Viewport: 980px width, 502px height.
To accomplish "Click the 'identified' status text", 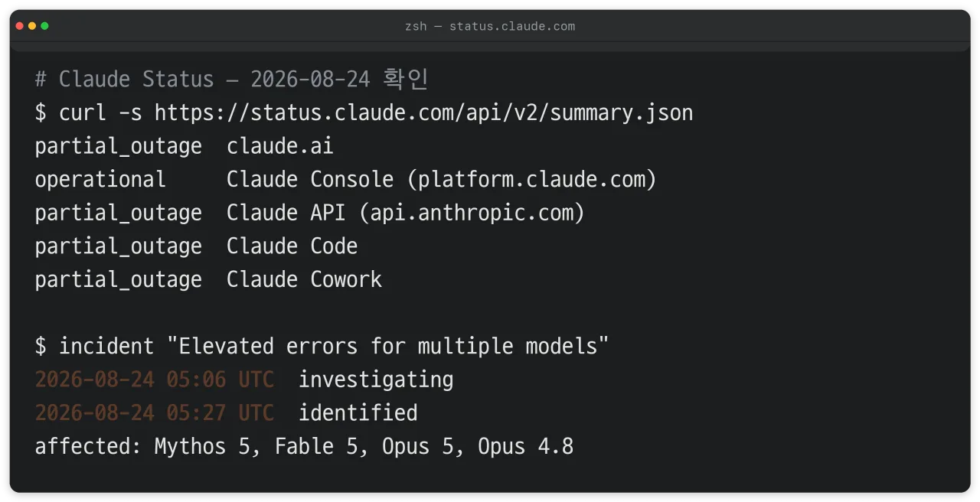I will coord(358,413).
